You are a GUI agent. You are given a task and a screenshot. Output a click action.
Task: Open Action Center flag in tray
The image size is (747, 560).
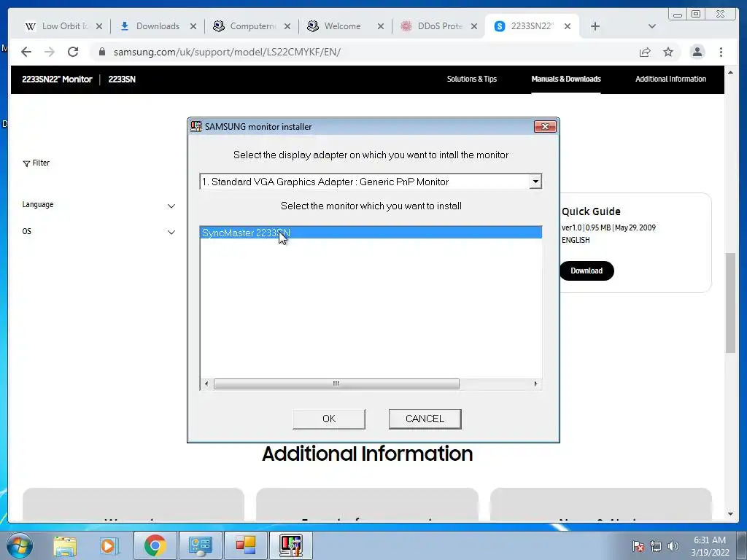pos(638,546)
